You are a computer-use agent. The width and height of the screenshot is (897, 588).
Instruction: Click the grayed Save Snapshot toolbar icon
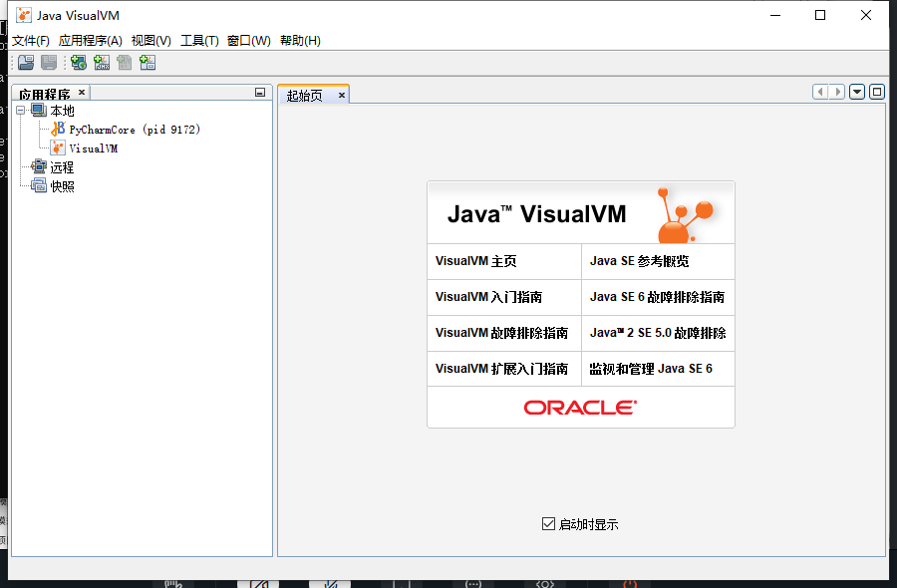click(x=49, y=63)
